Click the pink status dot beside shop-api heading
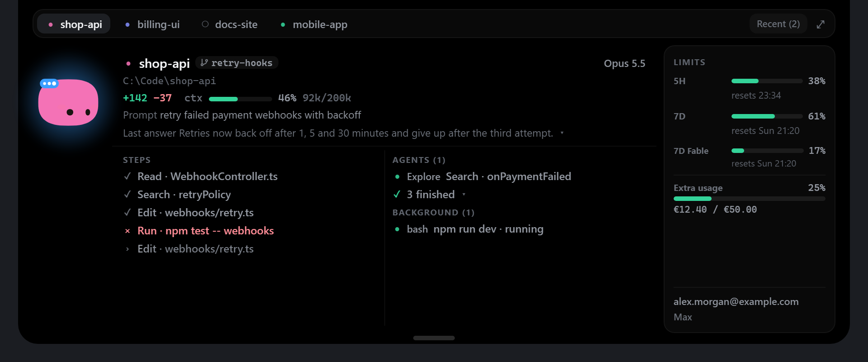Image resolution: width=868 pixels, height=362 pixels. click(128, 64)
